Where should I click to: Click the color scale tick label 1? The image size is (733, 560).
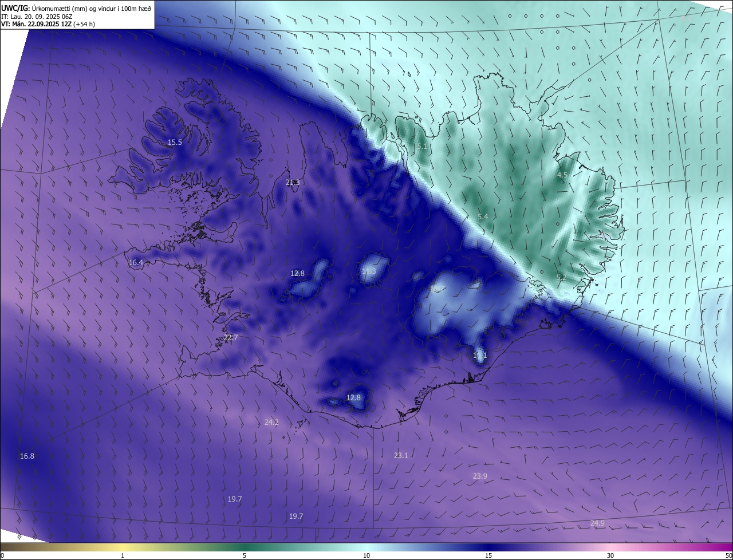(x=123, y=555)
